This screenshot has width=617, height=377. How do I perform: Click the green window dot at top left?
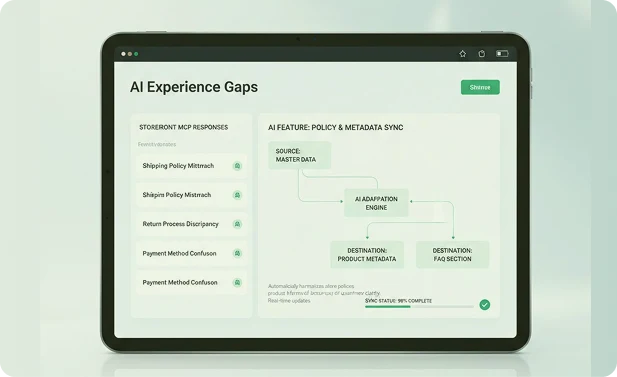[x=136, y=54]
